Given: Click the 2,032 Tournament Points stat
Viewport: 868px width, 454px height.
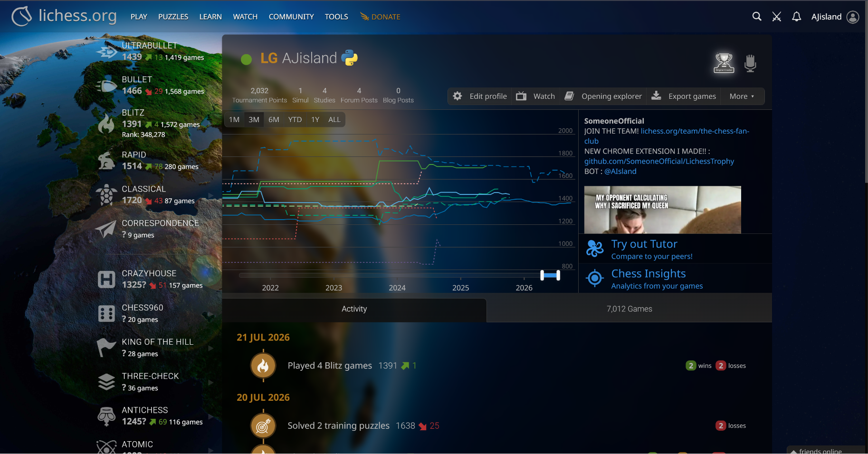Looking at the screenshot, I should (259, 95).
